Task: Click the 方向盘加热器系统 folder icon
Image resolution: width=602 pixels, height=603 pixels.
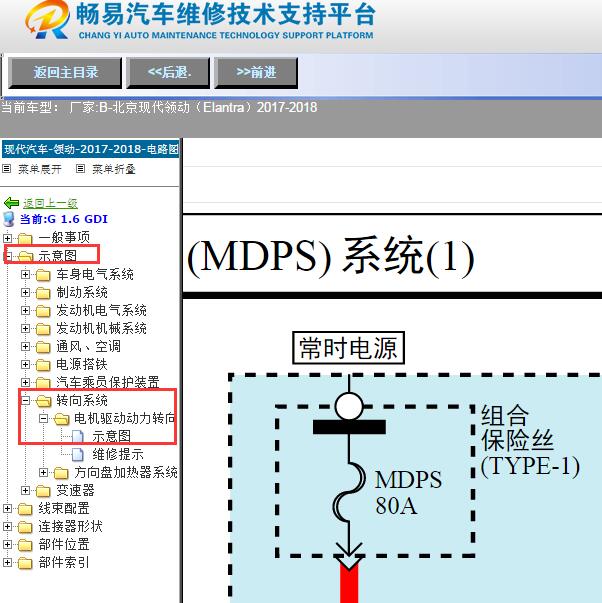Action: pyautogui.click(x=61, y=473)
